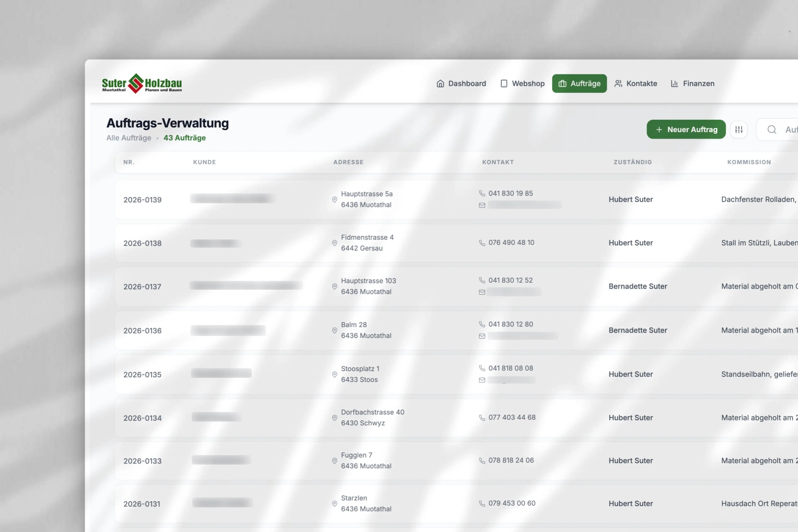Click address Fidmenstrasse 4, 6442 Gersau
798x532 pixels.
click(x=368, y=243)
